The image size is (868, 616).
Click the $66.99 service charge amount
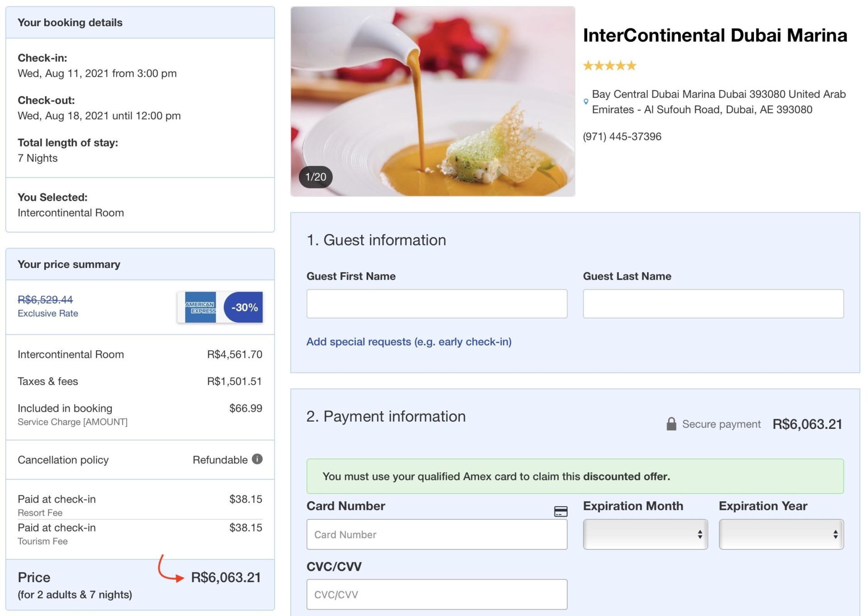(245, 408)
